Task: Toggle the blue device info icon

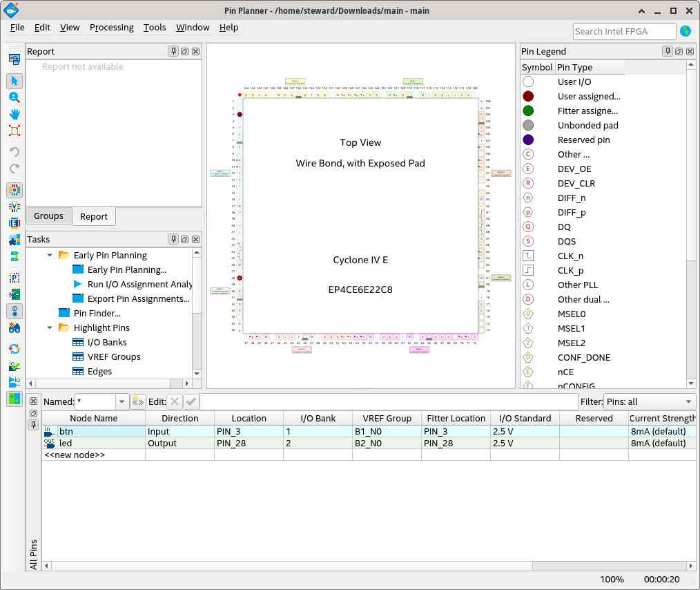Action: click(14, 311)
